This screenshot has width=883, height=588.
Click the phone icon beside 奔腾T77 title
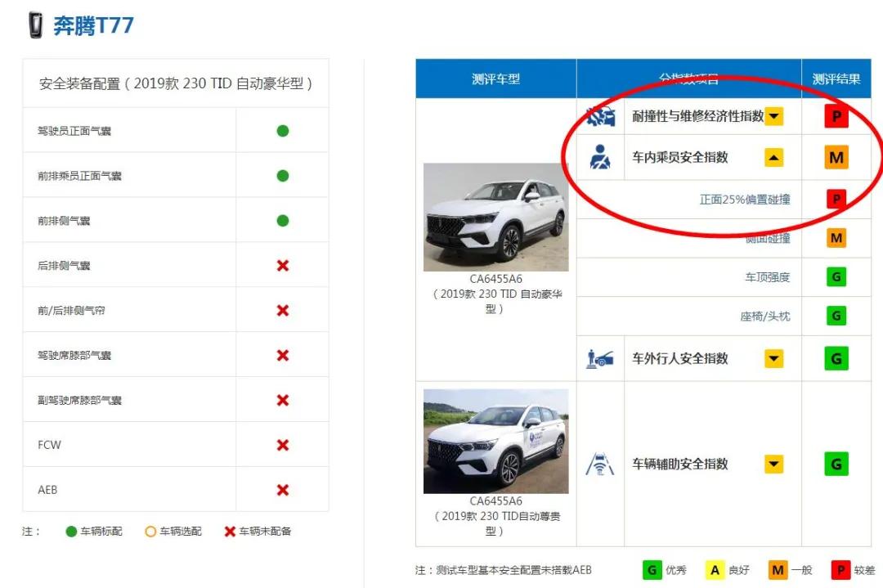[33, 23]
